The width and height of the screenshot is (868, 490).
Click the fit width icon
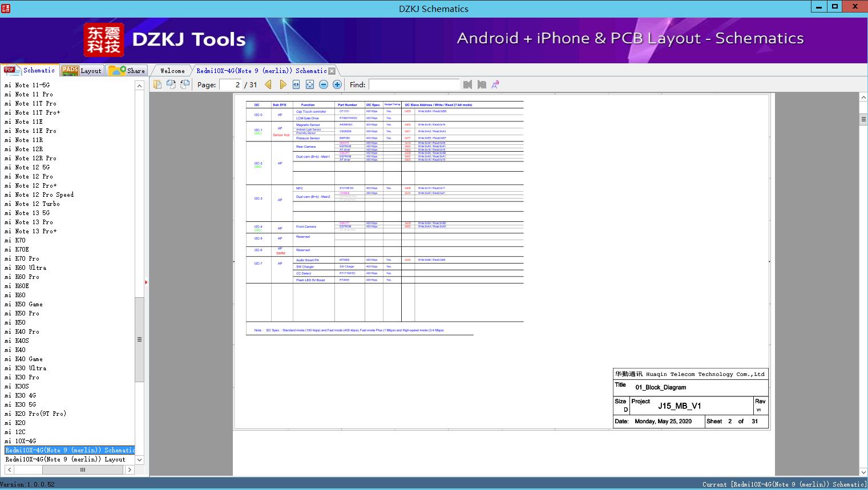(x=296, y=84)
